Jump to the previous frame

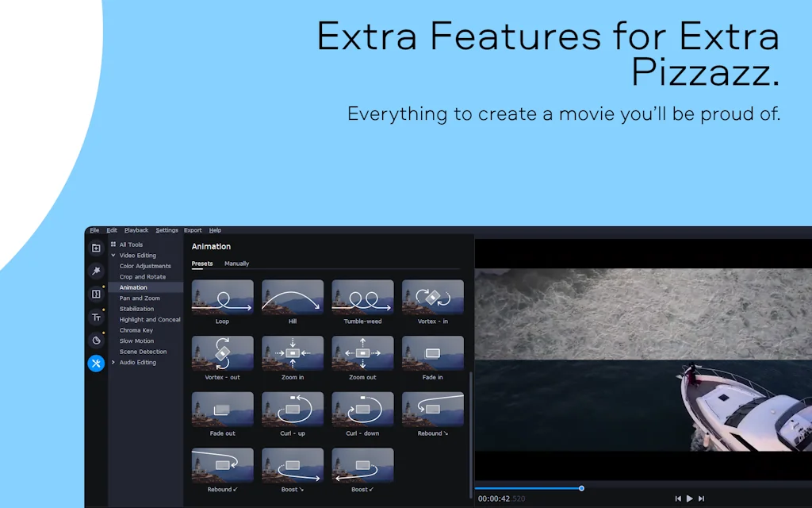(678, 498)
